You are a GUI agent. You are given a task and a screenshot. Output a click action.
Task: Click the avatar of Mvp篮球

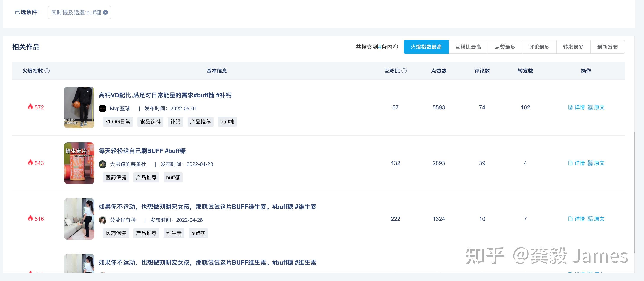click(103, 109)
